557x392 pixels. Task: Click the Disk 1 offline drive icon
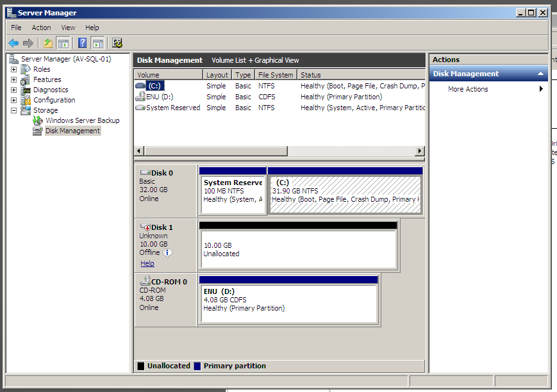pos(145,227)
